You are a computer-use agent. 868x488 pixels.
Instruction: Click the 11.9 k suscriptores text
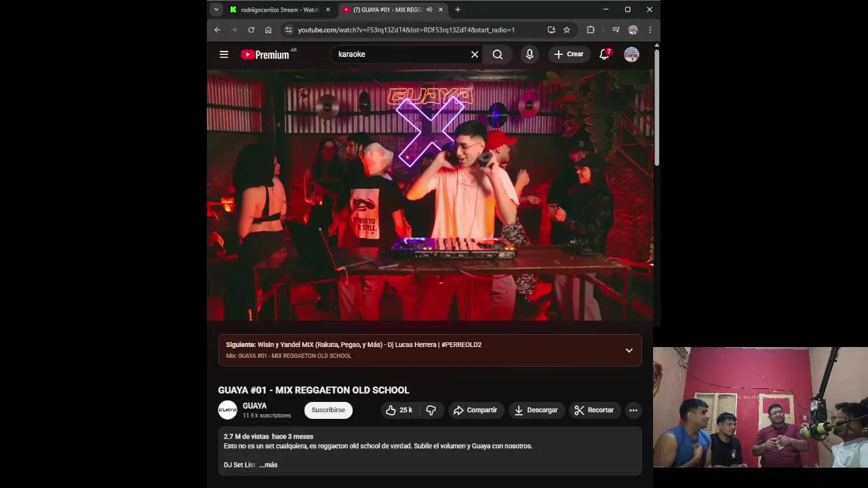click(x=267, y=415)
